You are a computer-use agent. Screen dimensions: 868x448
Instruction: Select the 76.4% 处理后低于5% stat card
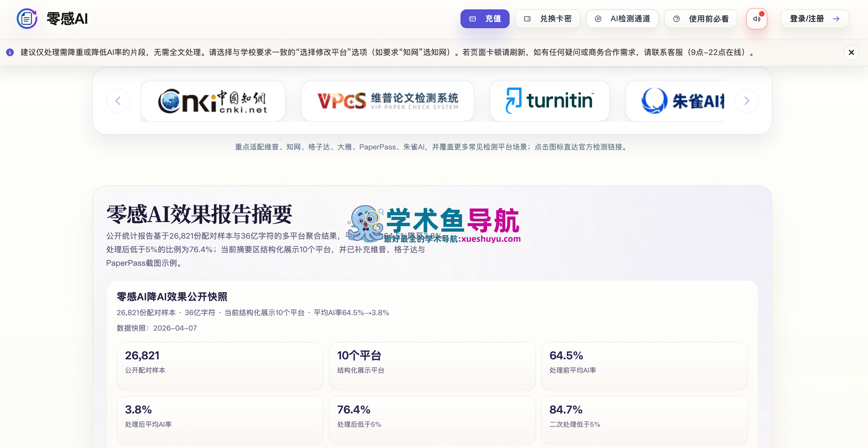click(432, 420)
